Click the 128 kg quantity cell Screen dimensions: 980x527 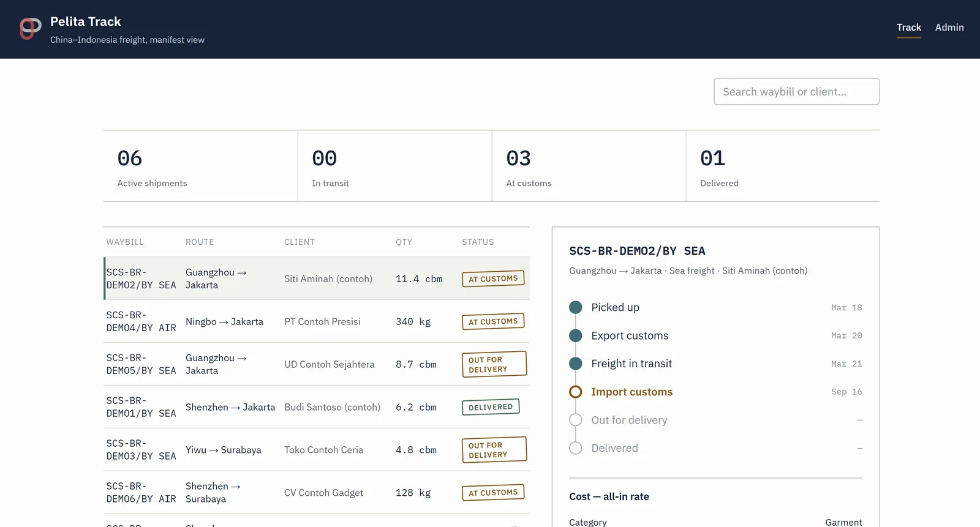click(x=413, y=493)
